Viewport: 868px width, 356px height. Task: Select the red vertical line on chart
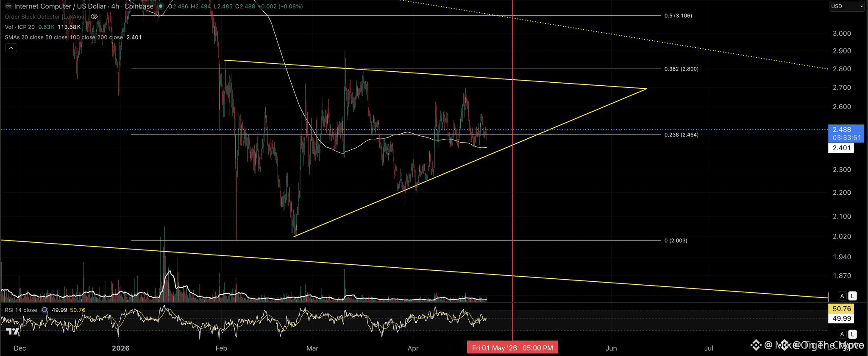pyautogui.click(x=513, y=170)
